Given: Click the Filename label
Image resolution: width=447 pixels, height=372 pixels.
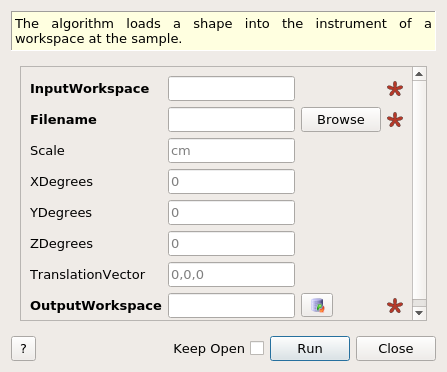Looking at the screenshot, I should coord(63,119).
